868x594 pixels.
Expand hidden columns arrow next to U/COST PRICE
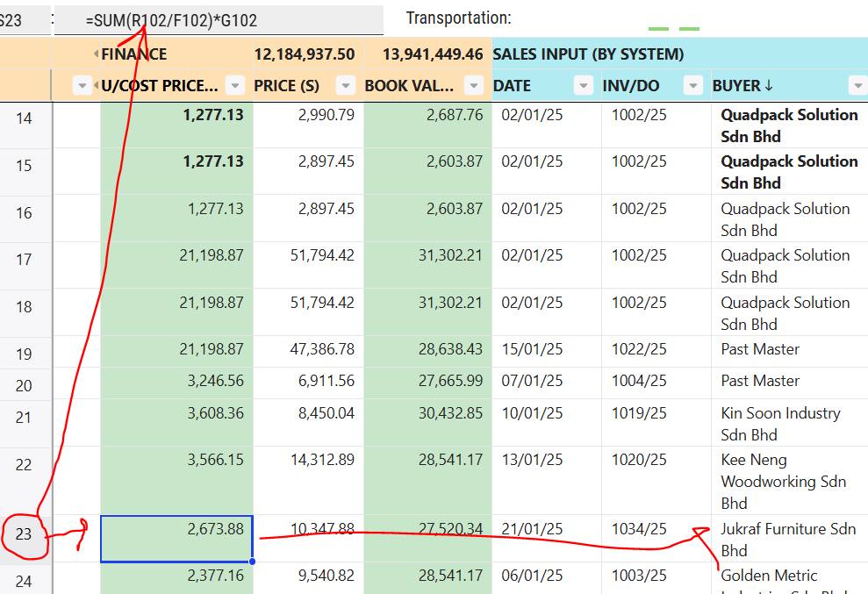pos(97,86)
